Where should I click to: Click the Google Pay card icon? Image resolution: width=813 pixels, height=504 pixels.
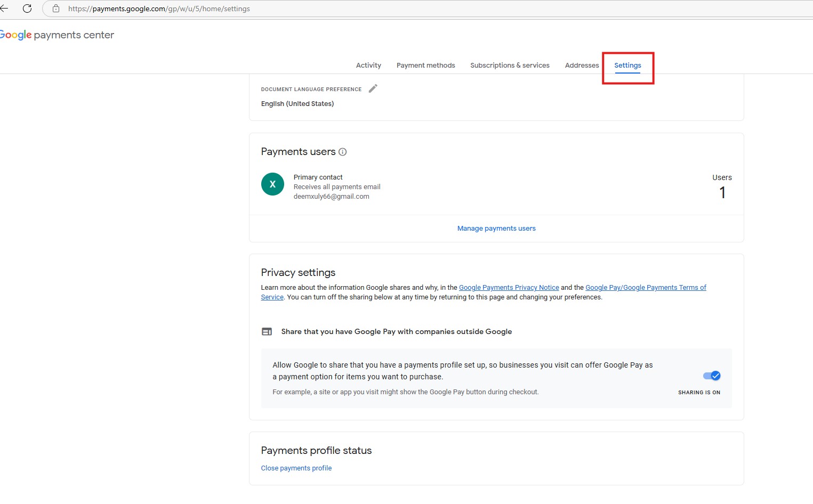click(x=267, y=331)
